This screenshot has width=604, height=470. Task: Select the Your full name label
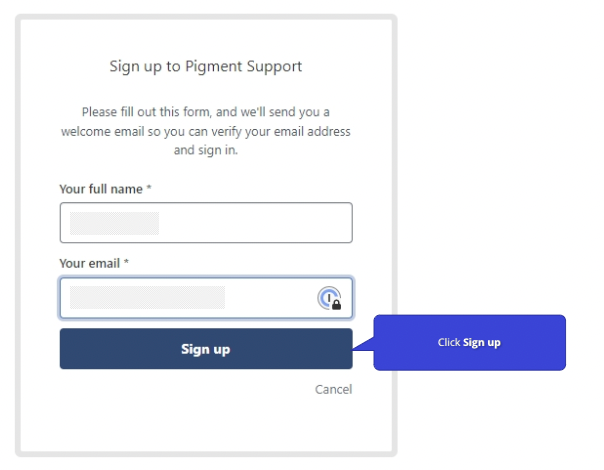tap(101, 189)
